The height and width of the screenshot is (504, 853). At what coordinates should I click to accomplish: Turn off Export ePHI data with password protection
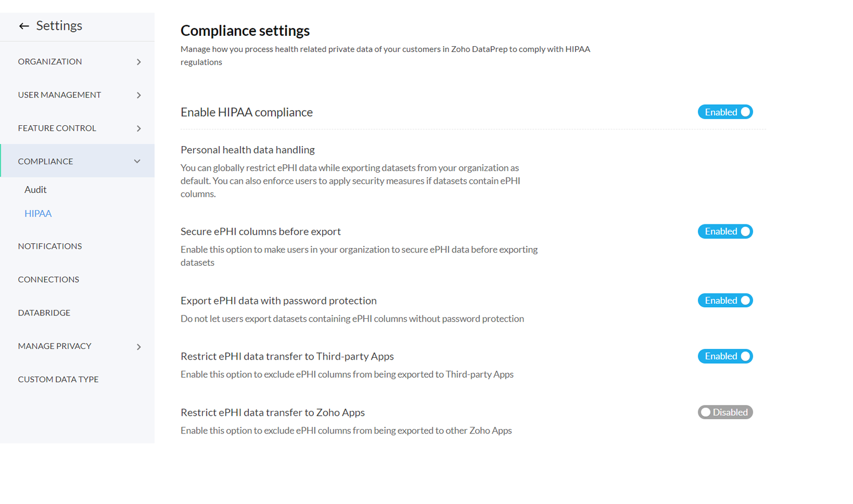point(725,300)
